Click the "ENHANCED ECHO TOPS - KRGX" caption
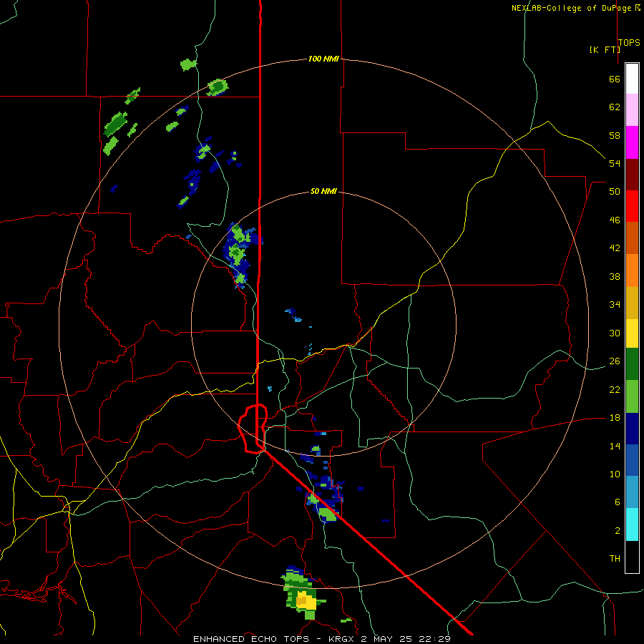Image resolution: width=644 pixels, height=644 pixels. (x=273, y=639)
